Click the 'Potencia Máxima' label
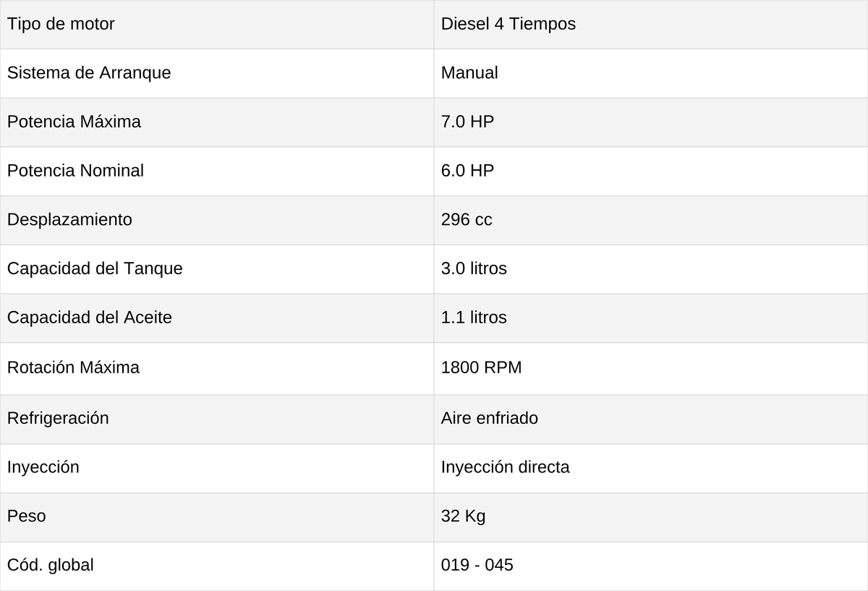 pos(74,122)
